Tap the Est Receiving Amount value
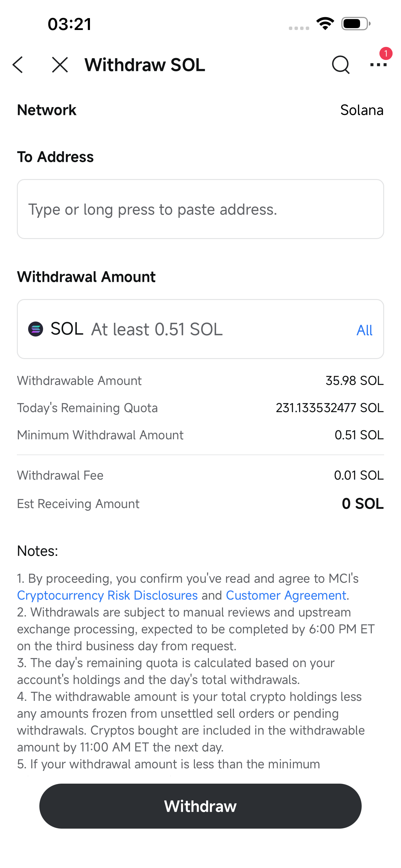The image size is (401, 868). pos(363,504)
